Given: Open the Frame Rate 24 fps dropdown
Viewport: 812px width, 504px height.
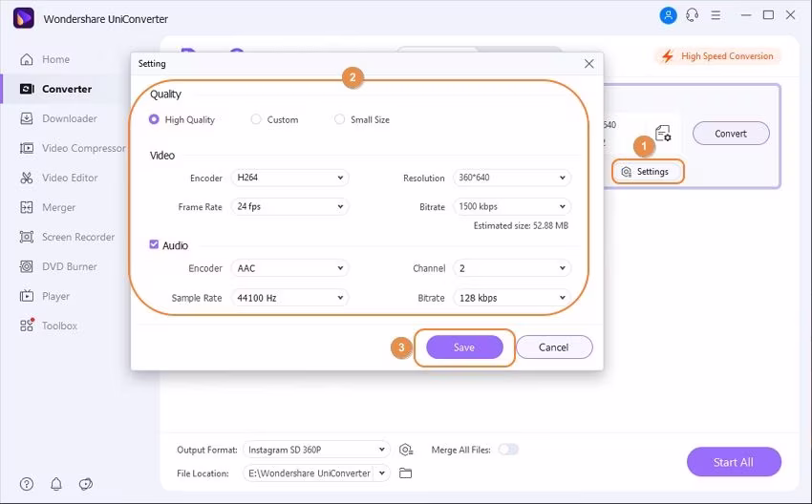Looking at the screenshot, I should [x=290, y=206].
